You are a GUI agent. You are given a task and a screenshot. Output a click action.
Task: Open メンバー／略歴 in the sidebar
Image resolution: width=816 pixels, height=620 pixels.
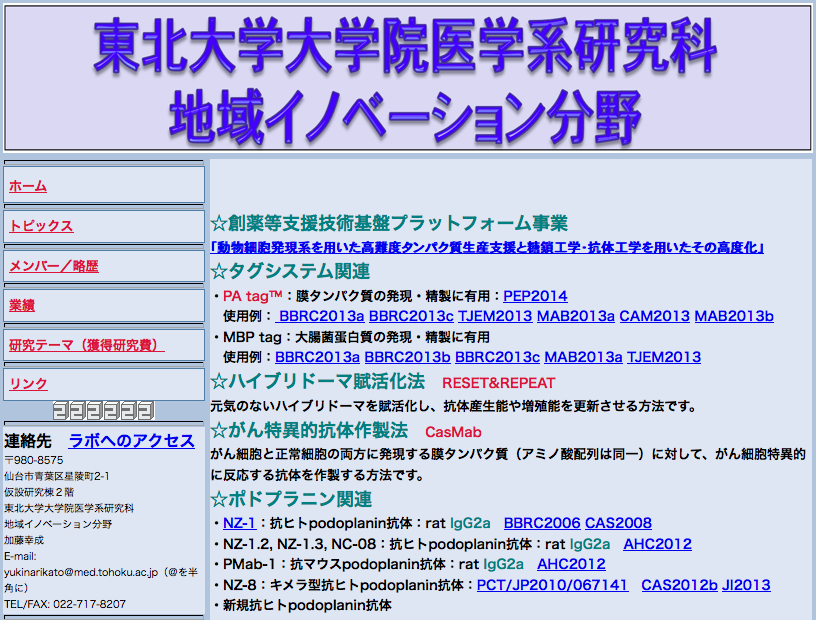click(x=54, y=266)
